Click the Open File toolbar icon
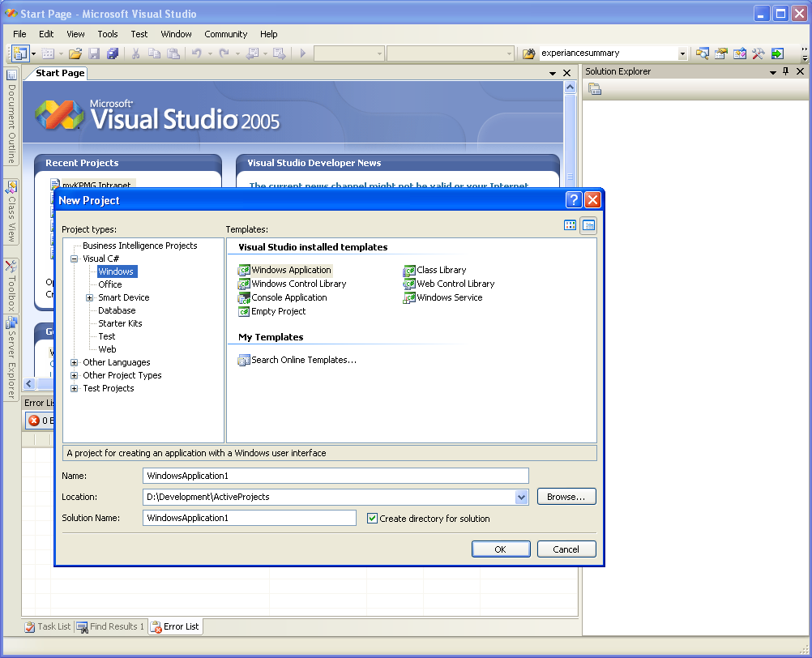Image resolution: width=812 pixels, height=658 pixels. tap(75, 53)
